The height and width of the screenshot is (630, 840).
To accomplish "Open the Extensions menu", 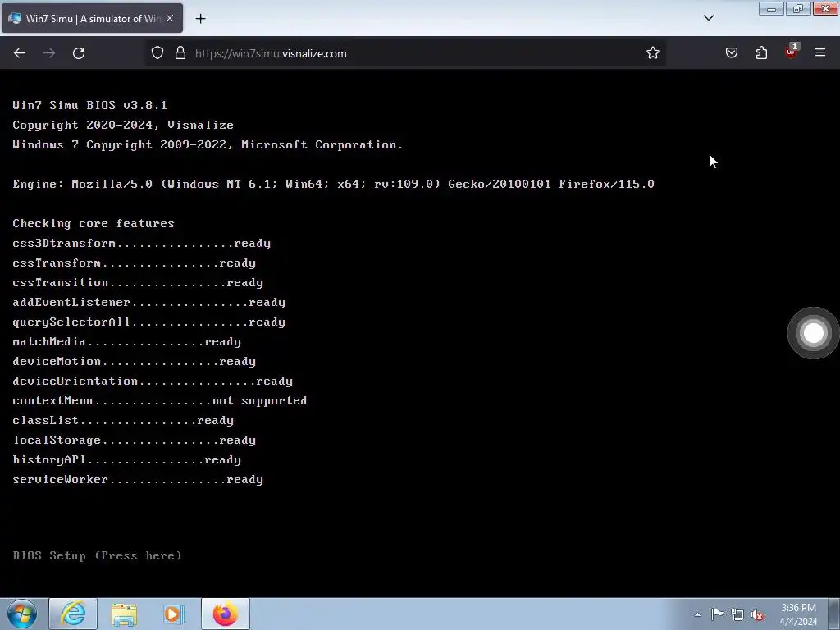I will click(761, 53).
